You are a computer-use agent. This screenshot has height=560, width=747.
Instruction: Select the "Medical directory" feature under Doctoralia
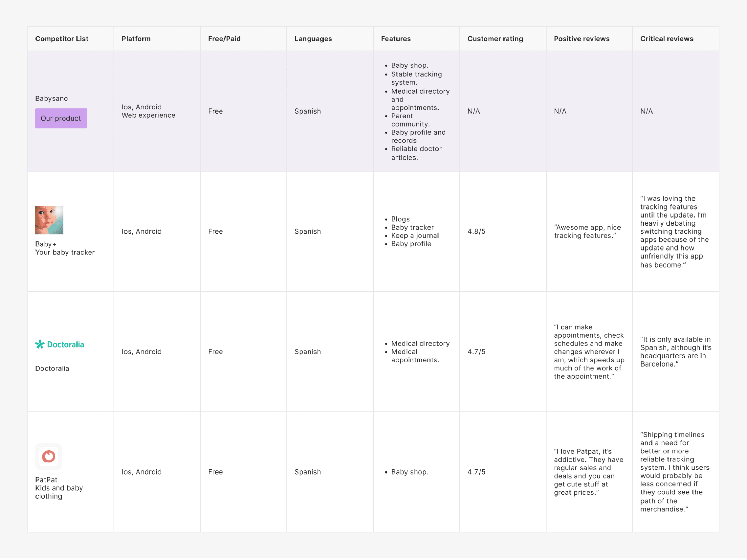coord(420,344)
